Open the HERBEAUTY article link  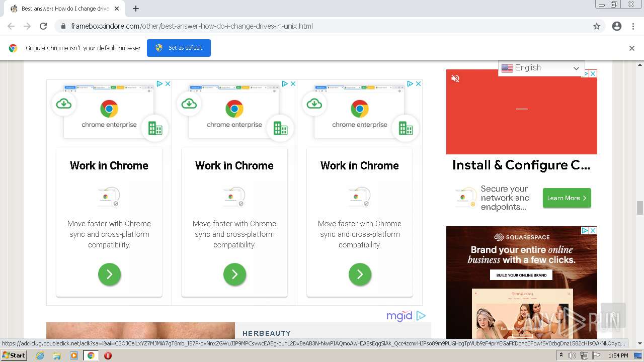[x=267, y=333]
